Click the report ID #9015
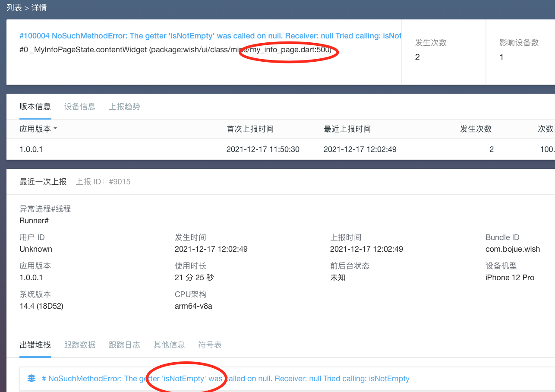Image resolution: width=555 pixels, height=392 pixels. [x=120, y=182]
